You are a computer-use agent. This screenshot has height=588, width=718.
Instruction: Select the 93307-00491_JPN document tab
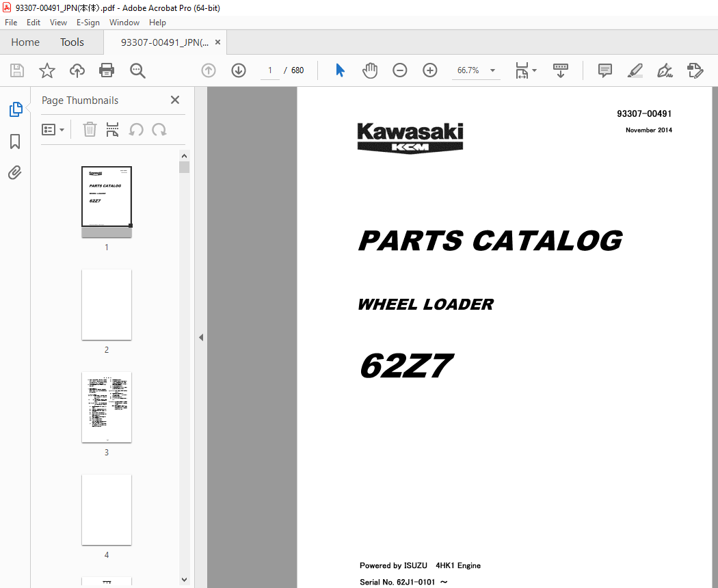coord(164,42)
